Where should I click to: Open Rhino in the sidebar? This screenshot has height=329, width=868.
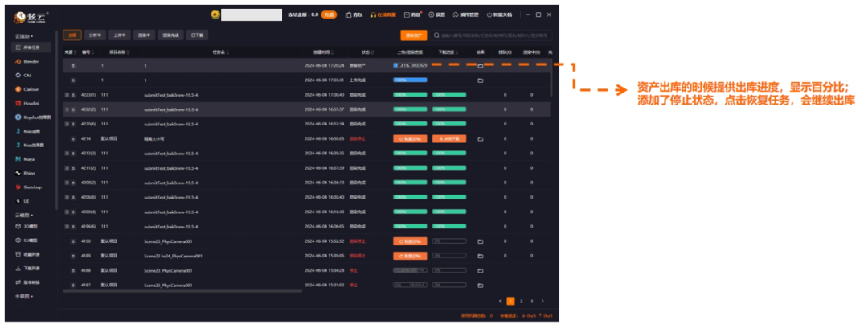tap(25, 174)
